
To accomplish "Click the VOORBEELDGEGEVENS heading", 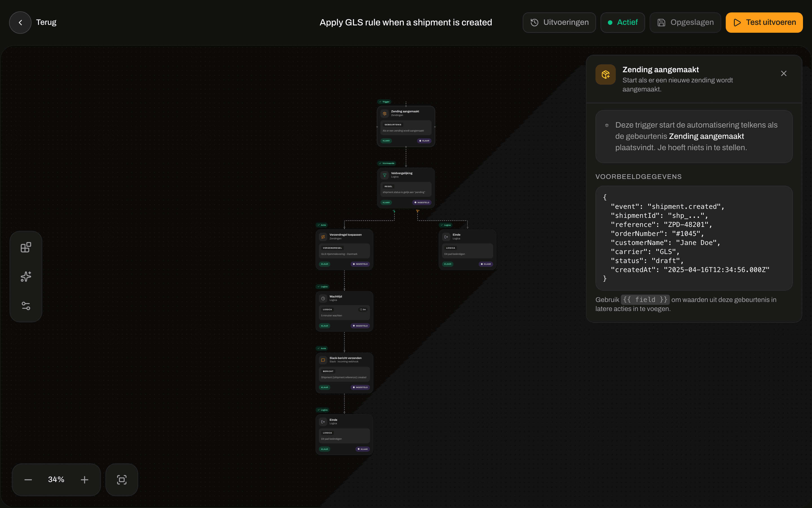I will [638, 177].
